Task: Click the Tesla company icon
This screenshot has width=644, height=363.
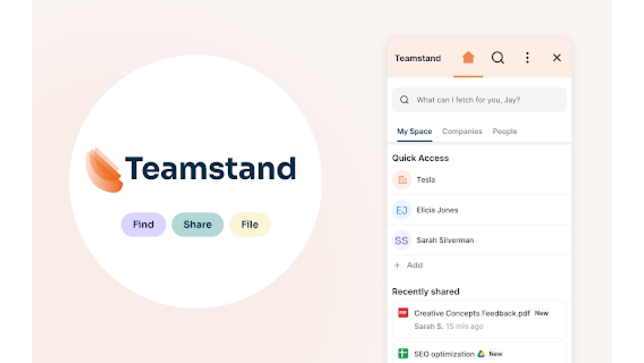Action: coord(402,180)
